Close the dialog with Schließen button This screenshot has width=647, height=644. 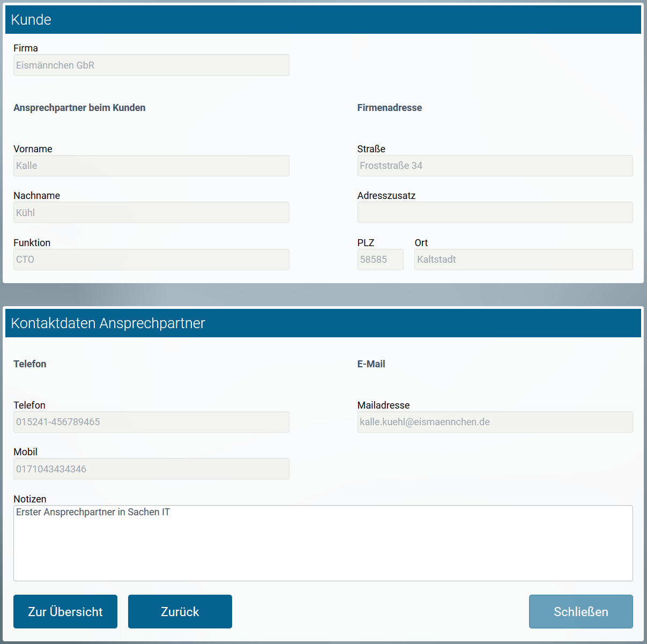pyautogui.click(x=581, y=611)
